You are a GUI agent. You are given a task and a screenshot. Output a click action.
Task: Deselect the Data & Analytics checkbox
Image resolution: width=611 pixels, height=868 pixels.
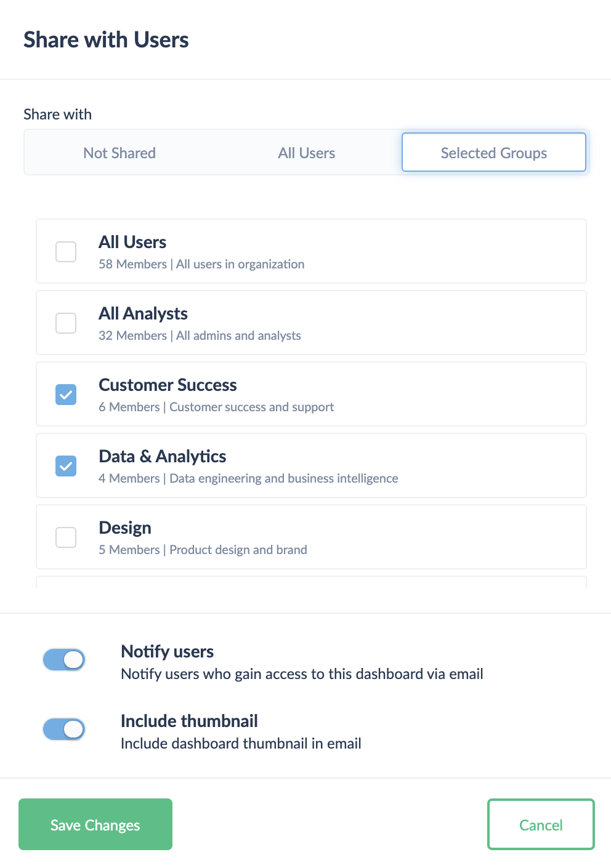[x=66, y=465]
